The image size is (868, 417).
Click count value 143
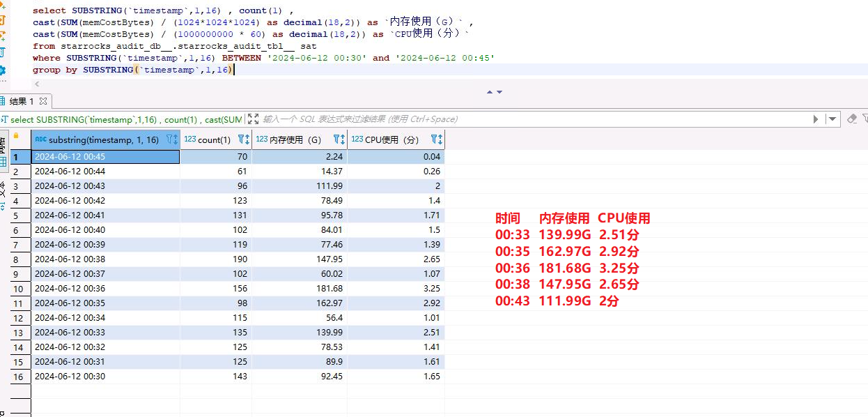click(216, 377)
